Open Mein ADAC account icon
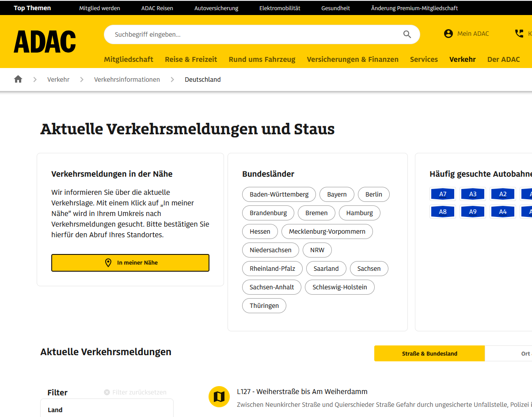 (x=448, y=34)
